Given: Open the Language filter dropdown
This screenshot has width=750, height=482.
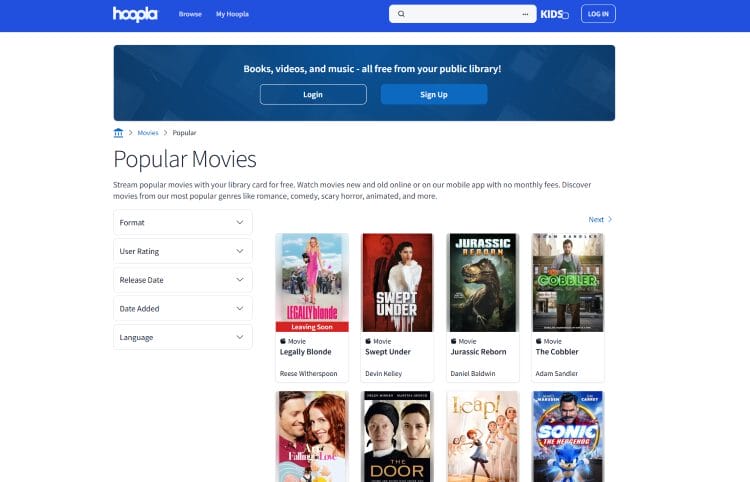Looking at the screenshot, I should click(182, 337).
